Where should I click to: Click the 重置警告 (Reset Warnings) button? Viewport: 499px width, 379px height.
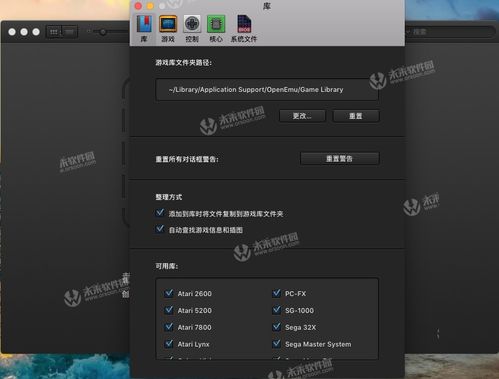tap(339, 159)
